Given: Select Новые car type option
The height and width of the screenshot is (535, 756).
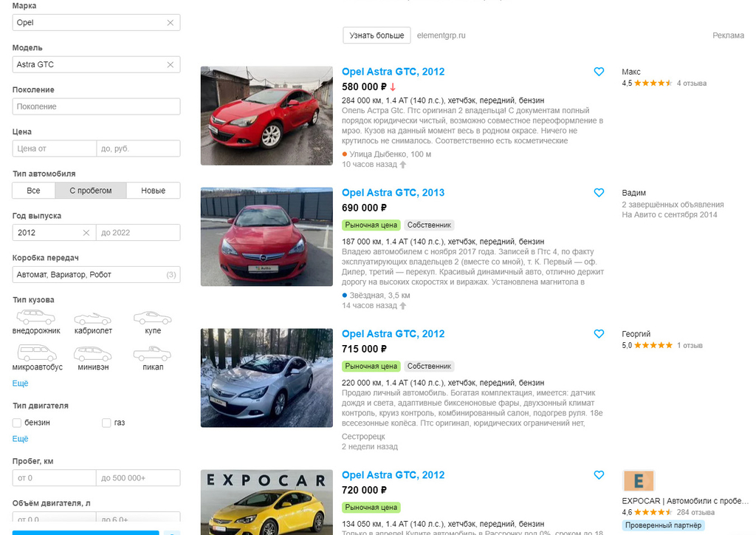Looking at the screenshot, I should (x=154, y=191).
